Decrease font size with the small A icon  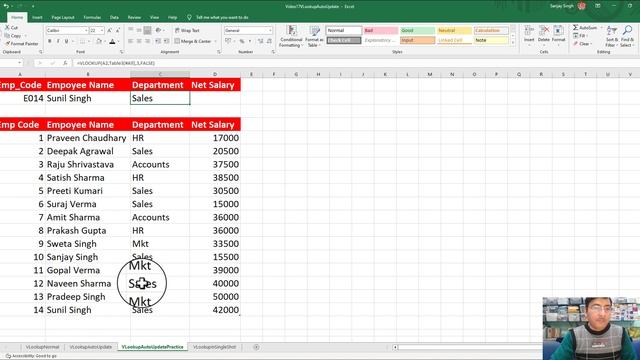[x=118, y=31]
